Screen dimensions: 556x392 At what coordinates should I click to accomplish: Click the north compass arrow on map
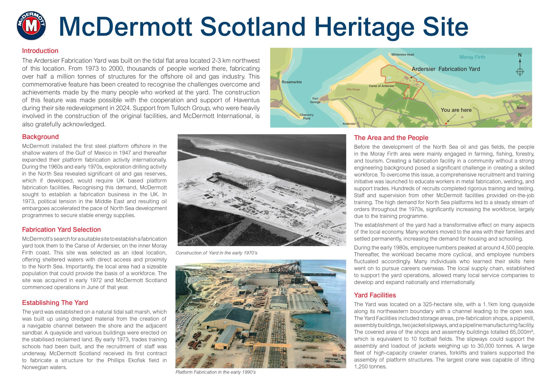click(x=520, y=65)
